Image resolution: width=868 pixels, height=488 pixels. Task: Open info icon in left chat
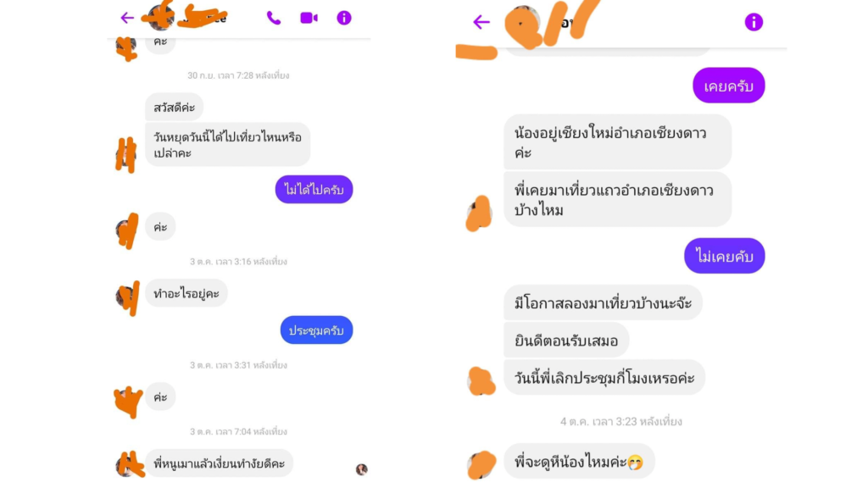[x=344, y=18]
